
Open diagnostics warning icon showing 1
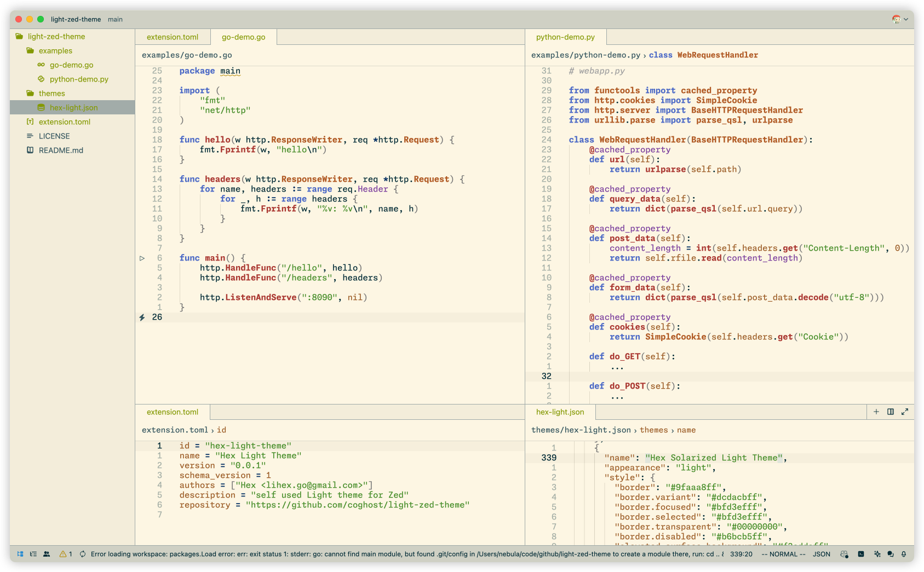pos(66,554)
